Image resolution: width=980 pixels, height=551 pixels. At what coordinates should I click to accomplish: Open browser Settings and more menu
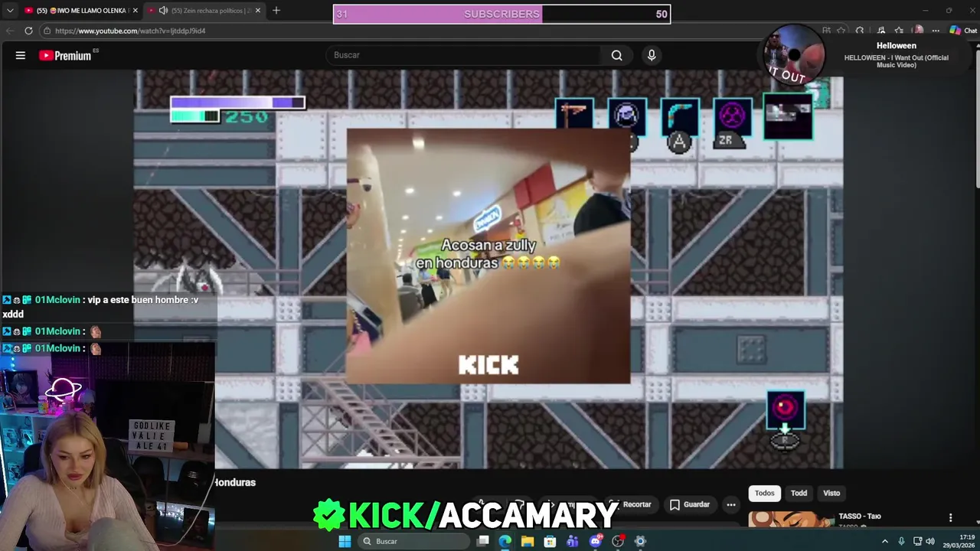point(936,31)
